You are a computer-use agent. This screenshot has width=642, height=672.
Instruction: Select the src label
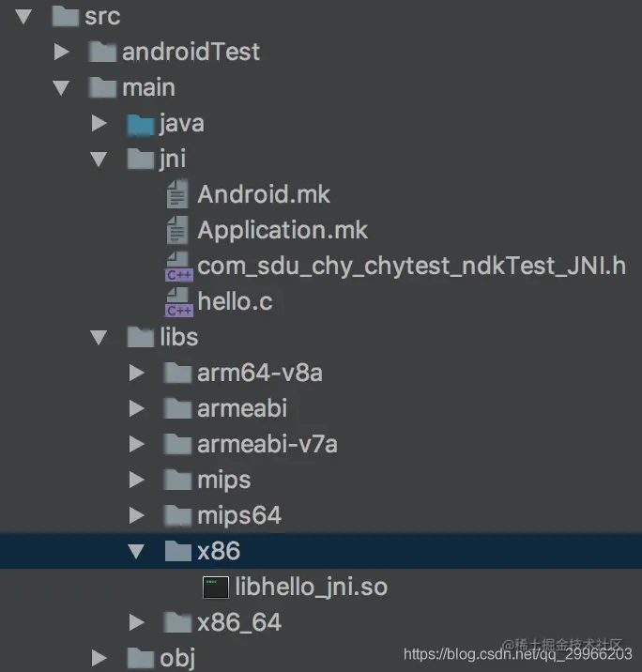click(102, 17)
